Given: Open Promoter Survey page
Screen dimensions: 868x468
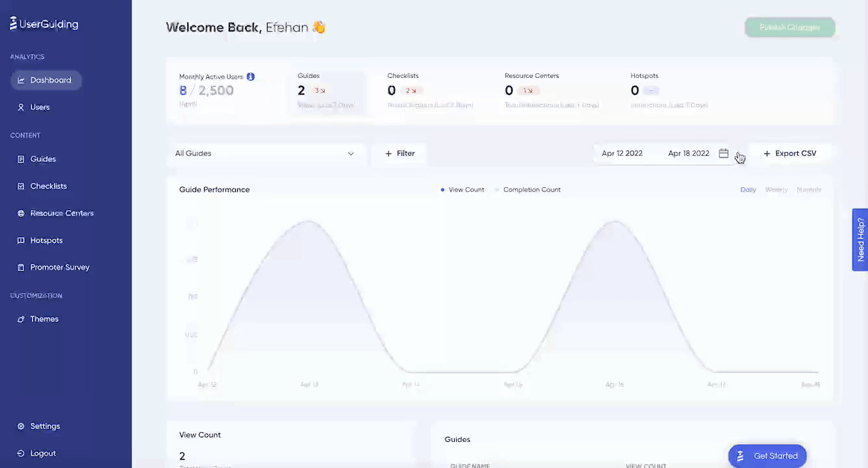Looking at the screenshot, I should (60, 267).
